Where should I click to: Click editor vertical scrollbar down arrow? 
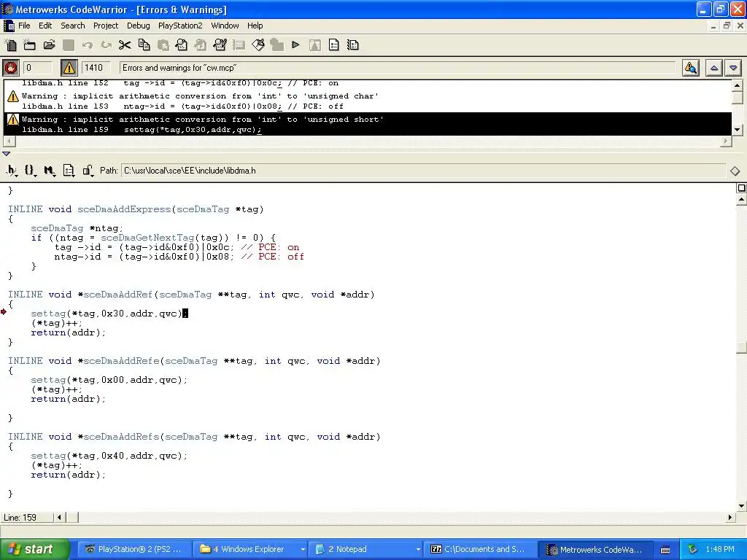pyautogui.click(x=741, y=506)
